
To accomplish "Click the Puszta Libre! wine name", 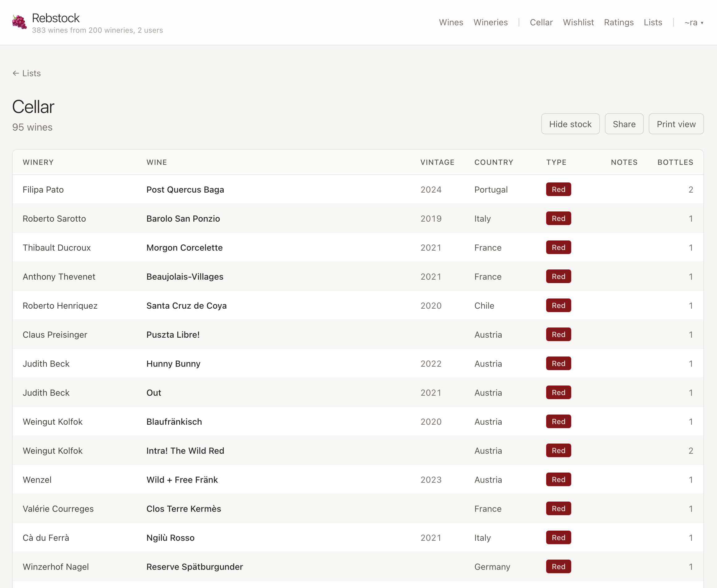I will tap(173, 335).
